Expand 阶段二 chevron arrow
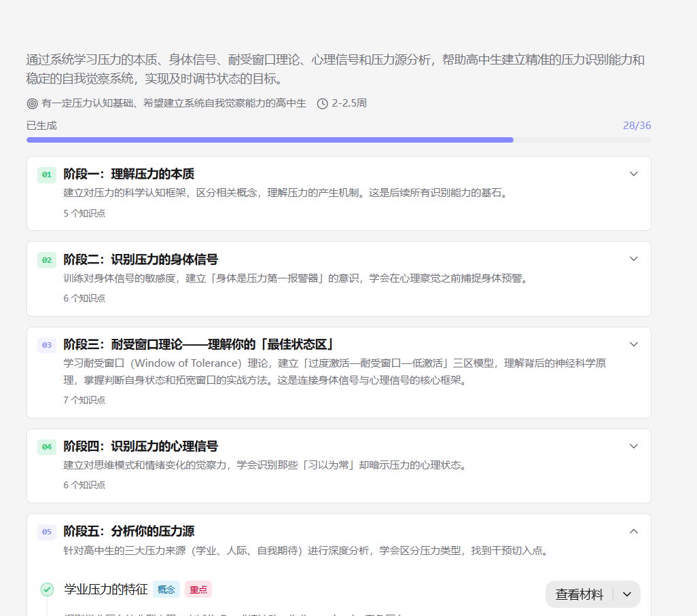Screen dimensions: 697x616 (x=634, y=259)
